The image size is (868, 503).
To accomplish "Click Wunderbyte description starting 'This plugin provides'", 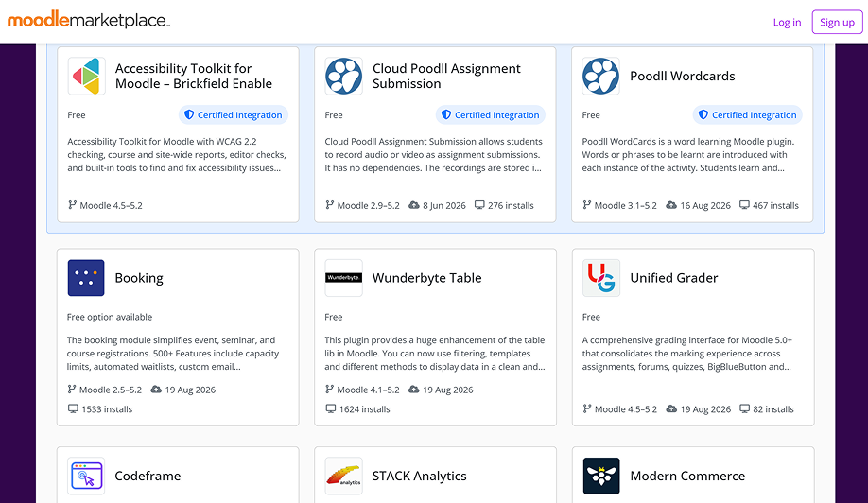I will [435, 353].
